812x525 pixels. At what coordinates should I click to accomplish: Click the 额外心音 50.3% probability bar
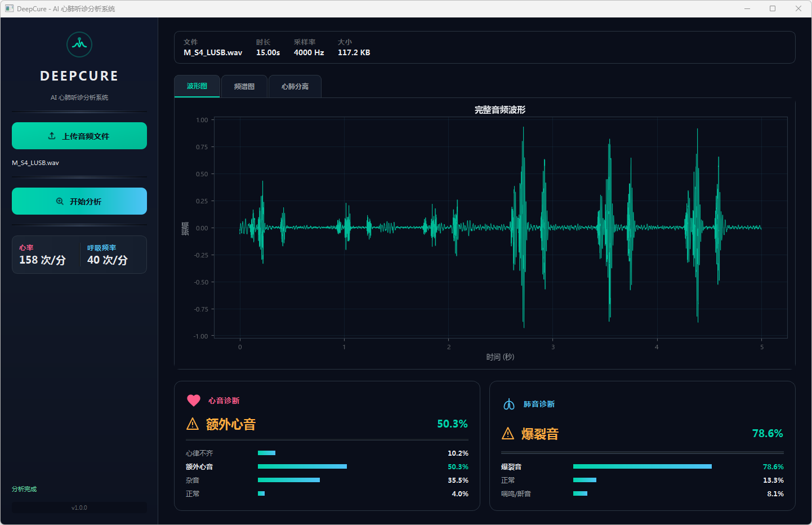coord(302,466)
